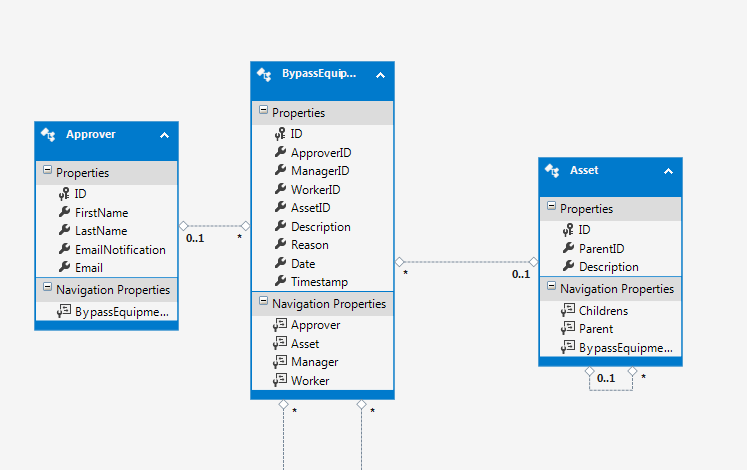
Task: Click the Approver entity header icon
Action: (x=48, y=135)
